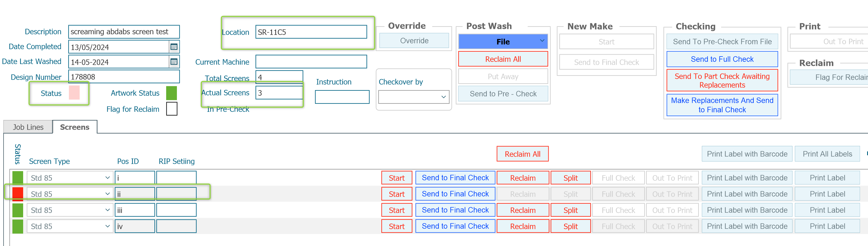Image resolution: width=868 pixels, height=246 pixels.
Task: Click the Print All Labels button
Action: 827,154
